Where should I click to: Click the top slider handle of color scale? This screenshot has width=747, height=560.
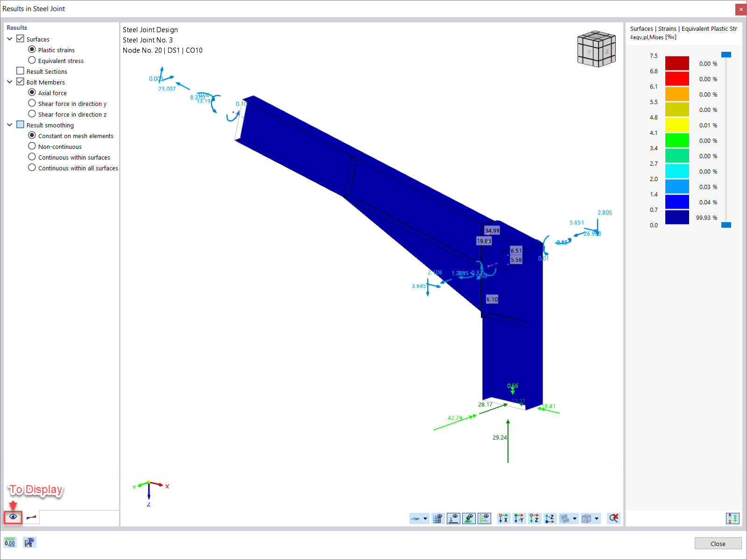[x=726, y=55]
